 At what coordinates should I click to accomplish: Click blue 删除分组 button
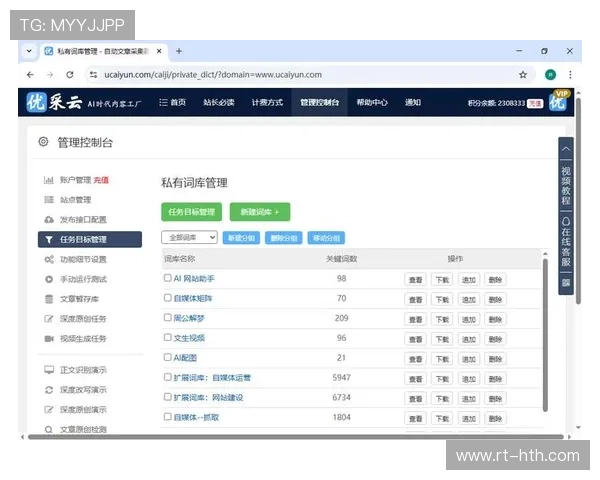click(x=284, y=238)
